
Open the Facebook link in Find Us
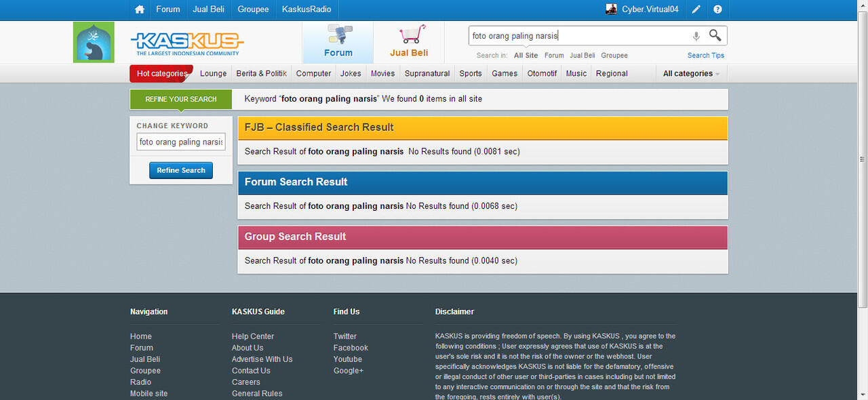pyautogui.click(x=351, y=348)
